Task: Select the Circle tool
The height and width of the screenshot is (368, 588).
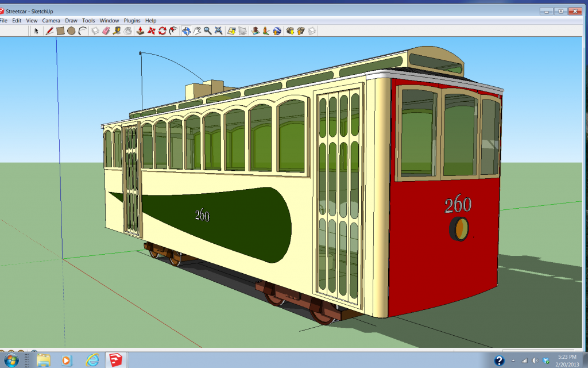Action: coord(71,31)
